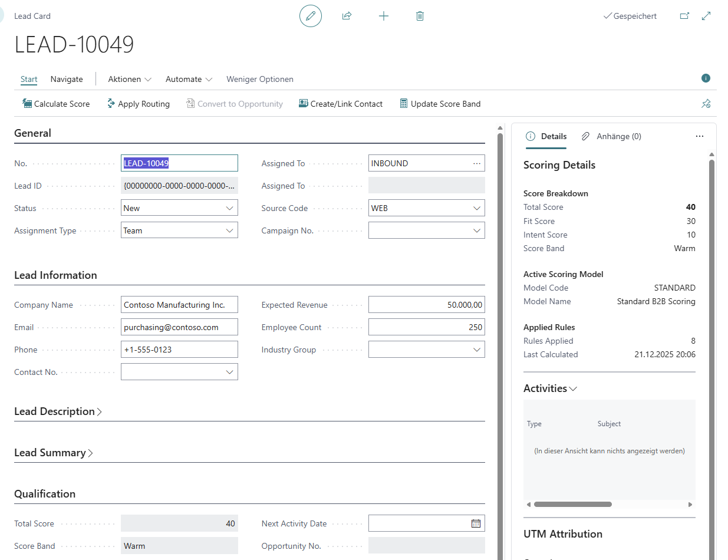This screenshot has width=728, height=560.
Task: Click the pencil edit icon
Action: coord(311,16)
